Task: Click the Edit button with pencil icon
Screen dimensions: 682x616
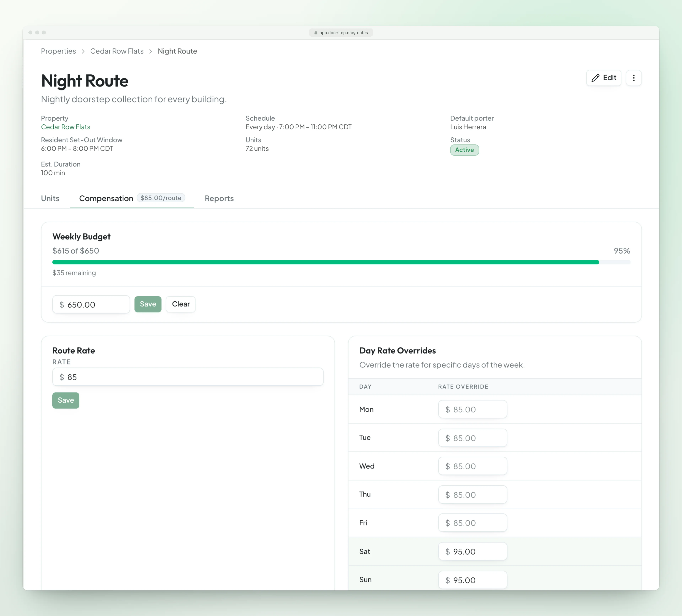Action: tap(603, 78)
